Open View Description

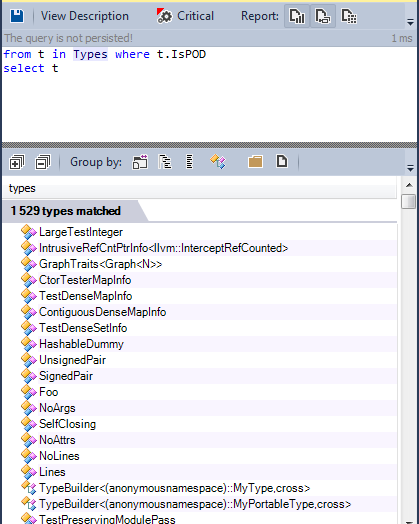point(85,16)
